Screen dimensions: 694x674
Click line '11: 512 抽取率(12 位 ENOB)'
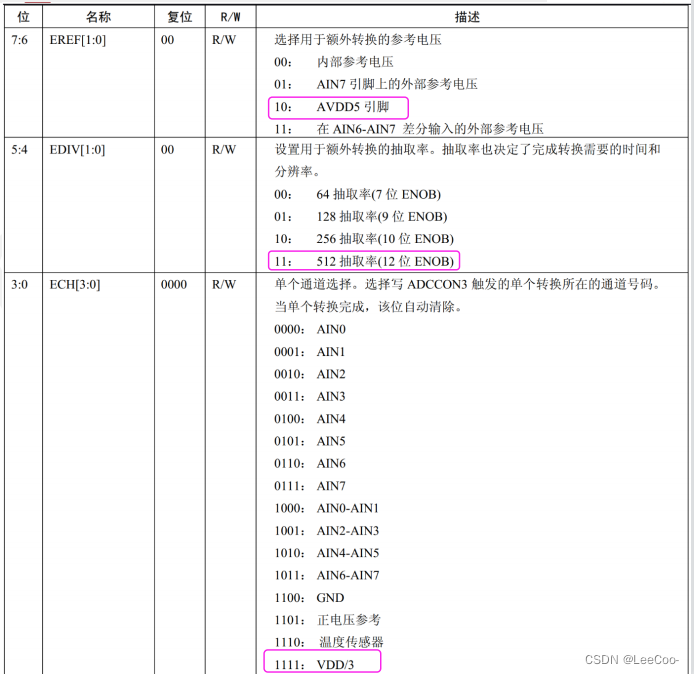(364, 261)
